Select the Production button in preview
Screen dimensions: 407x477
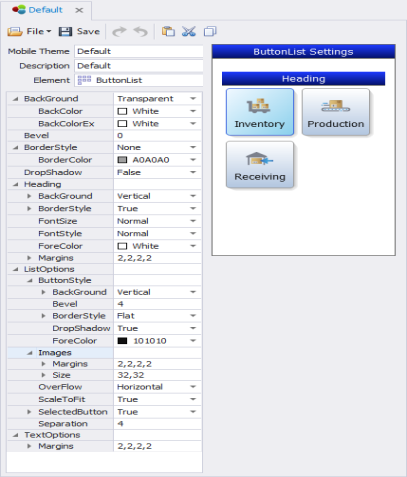(336, 112)
